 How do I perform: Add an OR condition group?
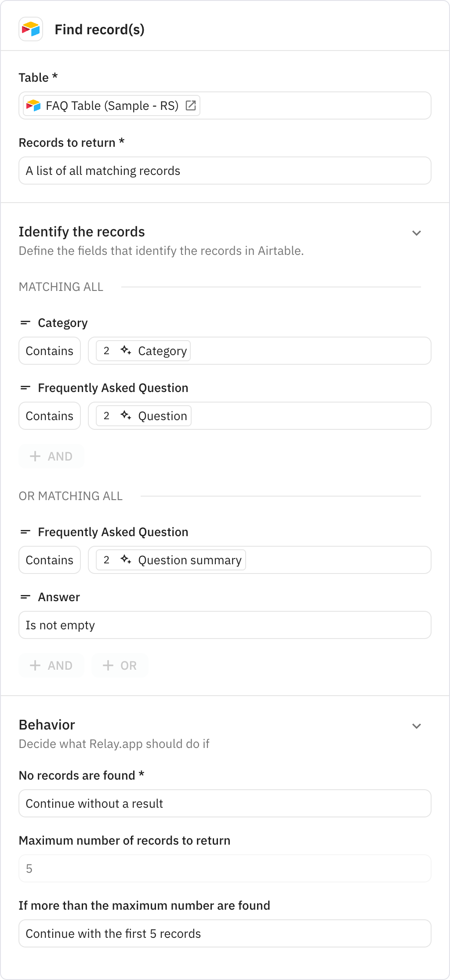(x=120, y=665)
